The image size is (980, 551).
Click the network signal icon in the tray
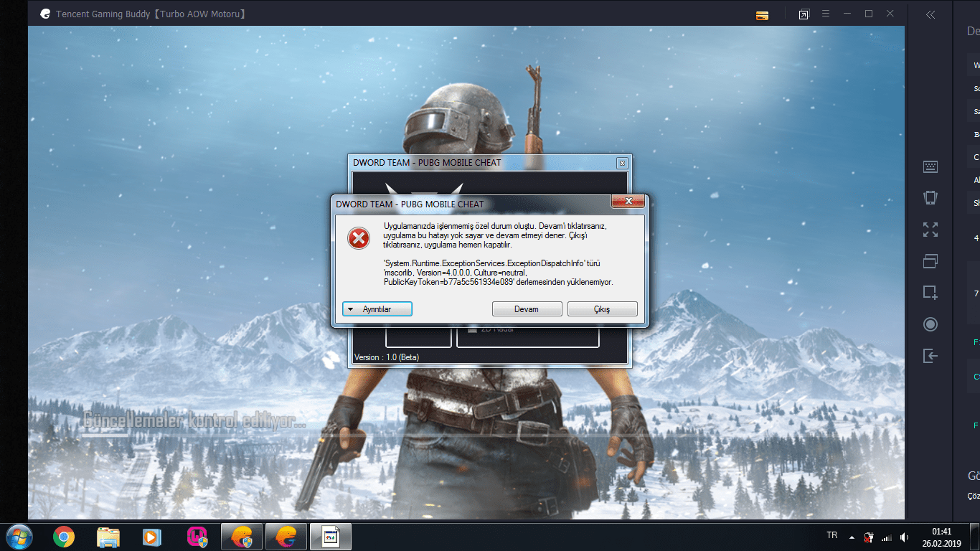pyautogui.click(x=887, y=537)
